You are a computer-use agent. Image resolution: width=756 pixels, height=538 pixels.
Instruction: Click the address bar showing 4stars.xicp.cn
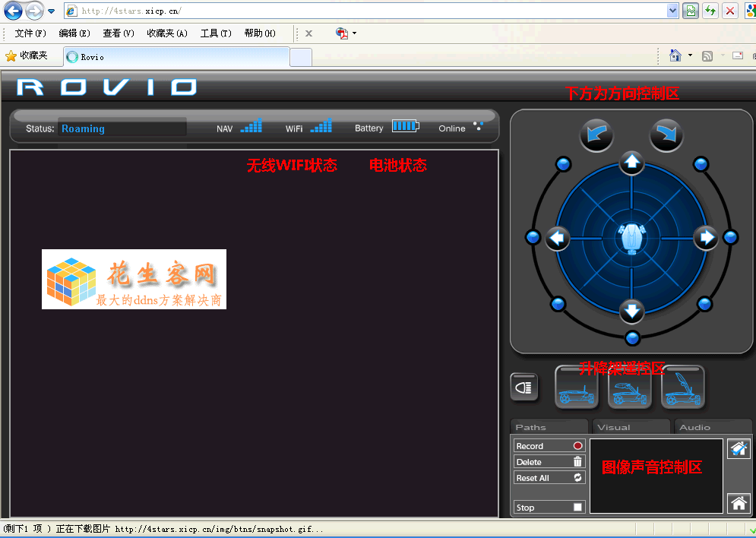[366, 11]
